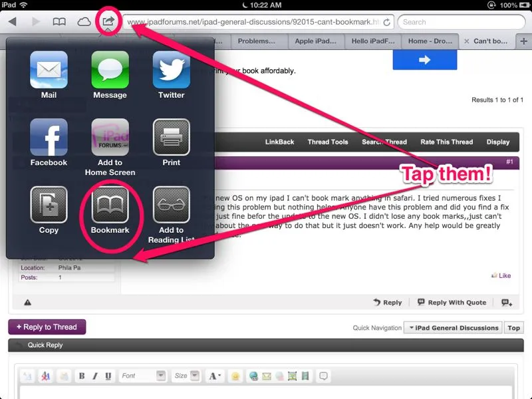The height and width of the screenshot is (399, 532).
Task: Expand the iPad General Discussions dropdown
Action: tap(454, 328)
